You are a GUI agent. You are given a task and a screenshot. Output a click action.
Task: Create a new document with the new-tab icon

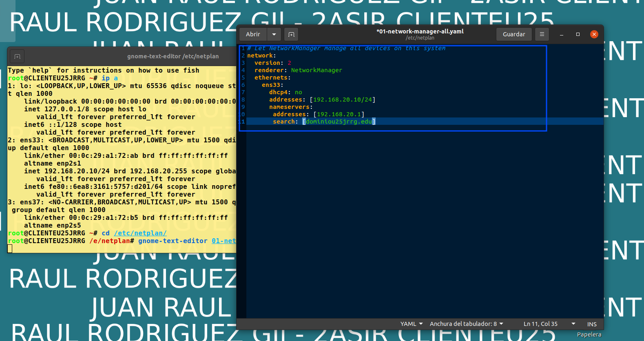[291, 34]
